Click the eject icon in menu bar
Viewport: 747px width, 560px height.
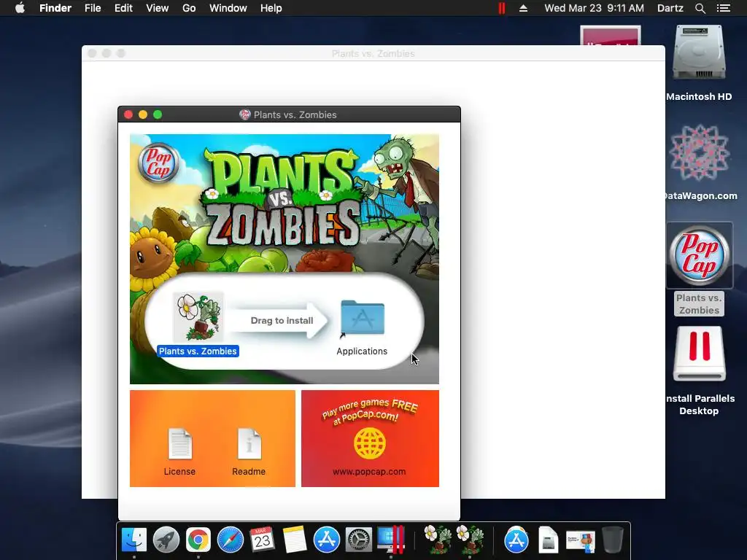point(523,8)
